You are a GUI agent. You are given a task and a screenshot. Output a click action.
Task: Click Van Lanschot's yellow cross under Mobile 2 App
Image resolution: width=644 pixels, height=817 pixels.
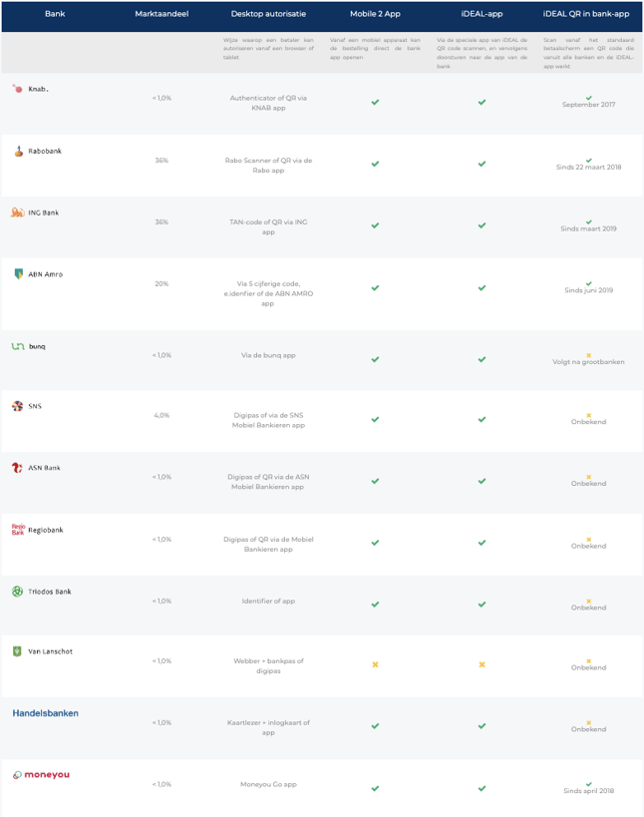(x=375, y=664)
